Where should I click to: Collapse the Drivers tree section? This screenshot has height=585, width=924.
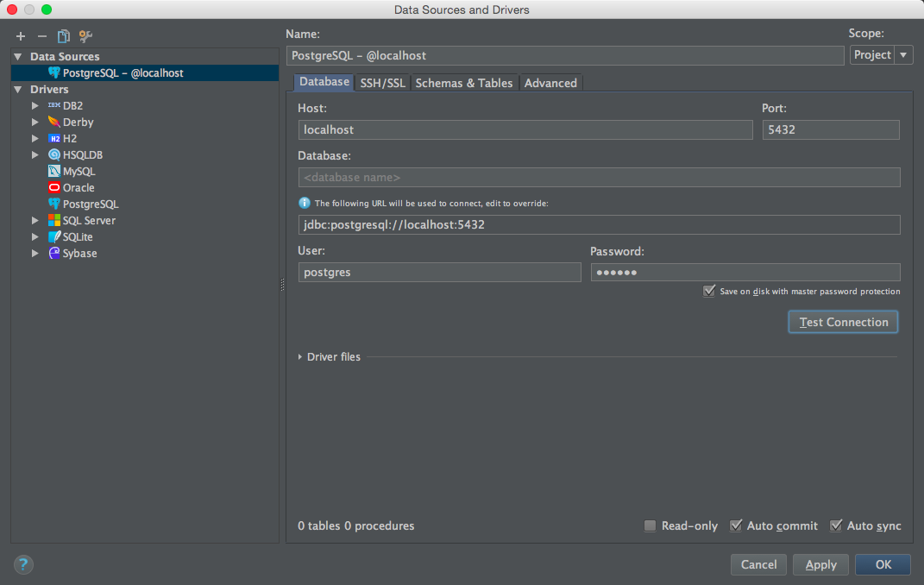coord(18,90)
